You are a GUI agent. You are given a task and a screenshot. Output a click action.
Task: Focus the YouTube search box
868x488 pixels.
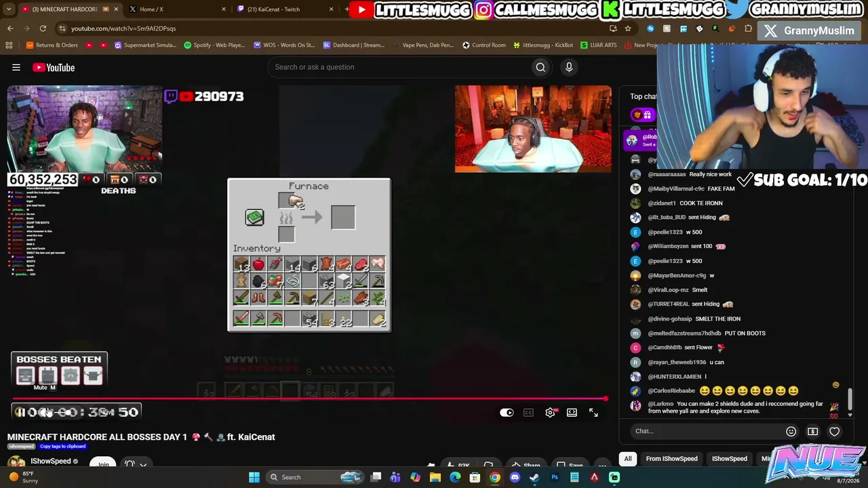click(400, 67)
